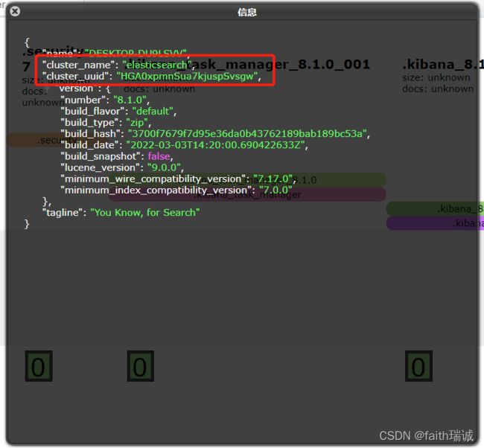Click the minimum_index_compatibility_version "7.0.0" value

point(276,190)
